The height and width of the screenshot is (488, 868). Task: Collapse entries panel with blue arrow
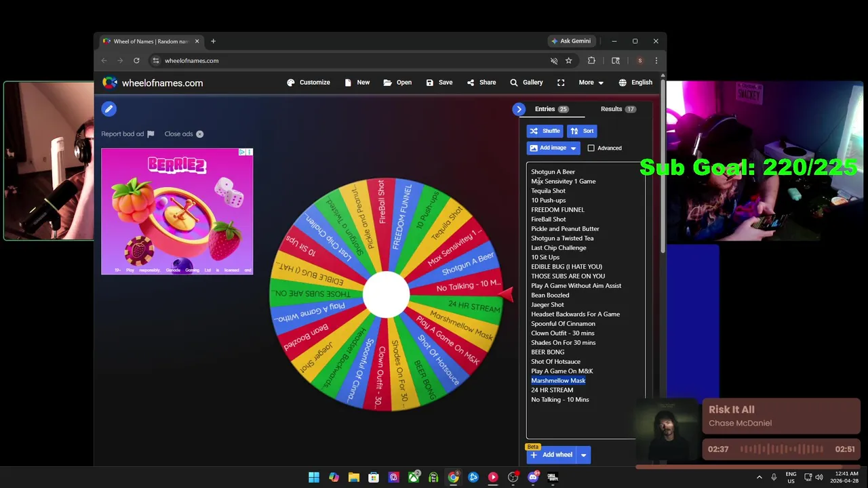tap(519, 109)
